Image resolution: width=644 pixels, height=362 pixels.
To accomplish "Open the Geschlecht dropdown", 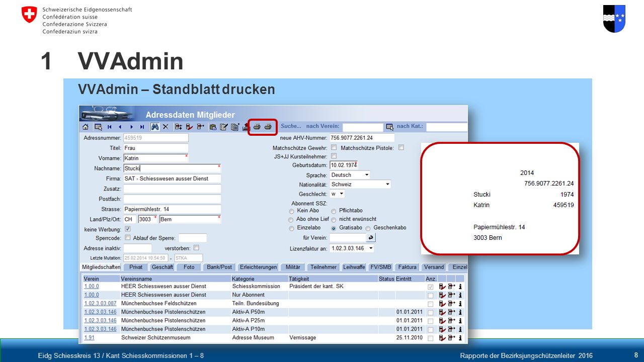I will [x=337, y=194].
